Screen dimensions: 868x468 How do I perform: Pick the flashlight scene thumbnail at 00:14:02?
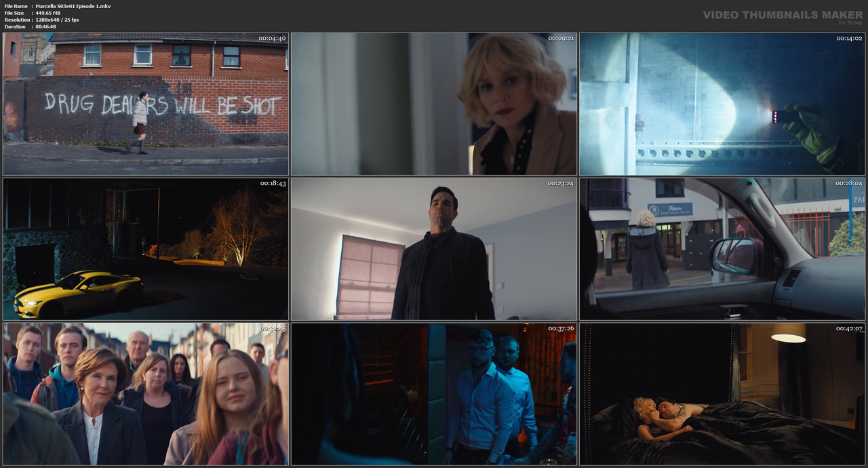tap(722, 104)
